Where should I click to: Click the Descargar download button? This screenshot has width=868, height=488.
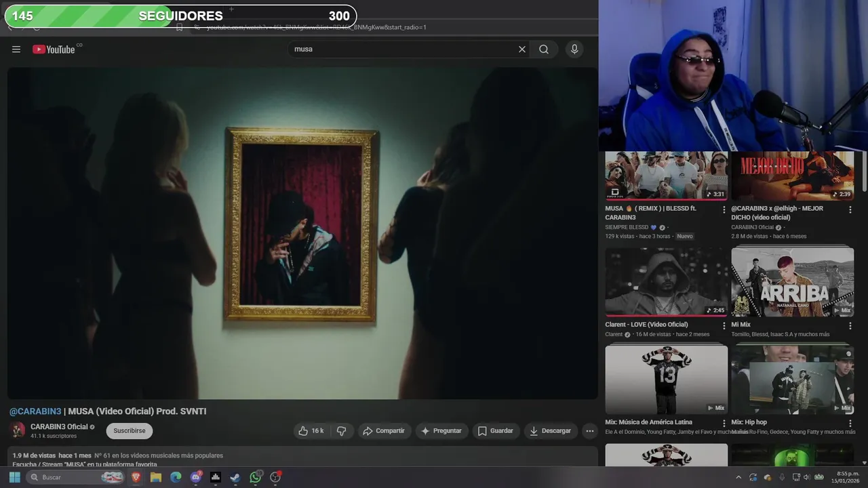pyautogui.click(x=550, y=431)
